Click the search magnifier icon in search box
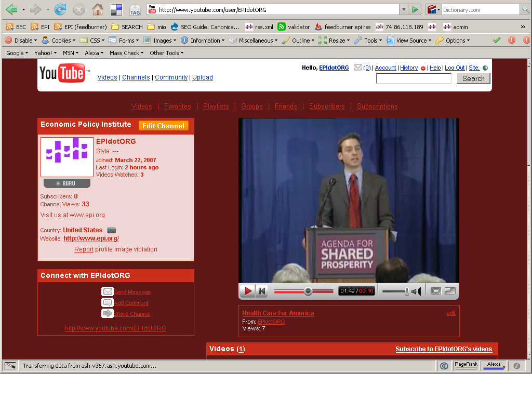Viewport: 532px width, 399px height. [x=526, y=9]
